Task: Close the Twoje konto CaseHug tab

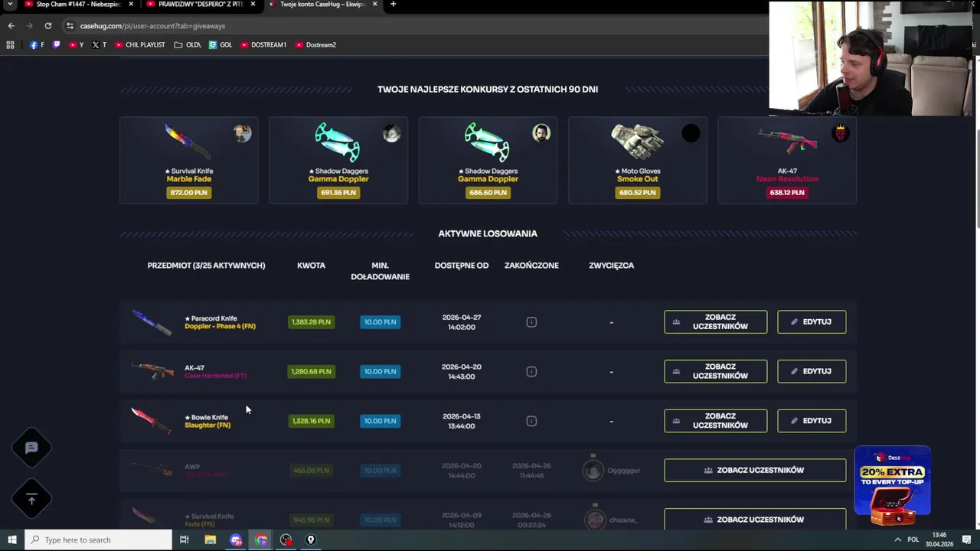Action: click(374, 5)
